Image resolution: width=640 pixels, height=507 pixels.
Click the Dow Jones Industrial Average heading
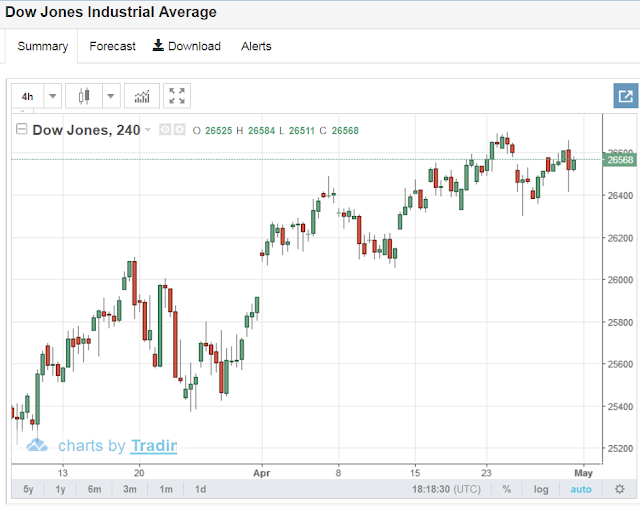click(x=111, y=12)
